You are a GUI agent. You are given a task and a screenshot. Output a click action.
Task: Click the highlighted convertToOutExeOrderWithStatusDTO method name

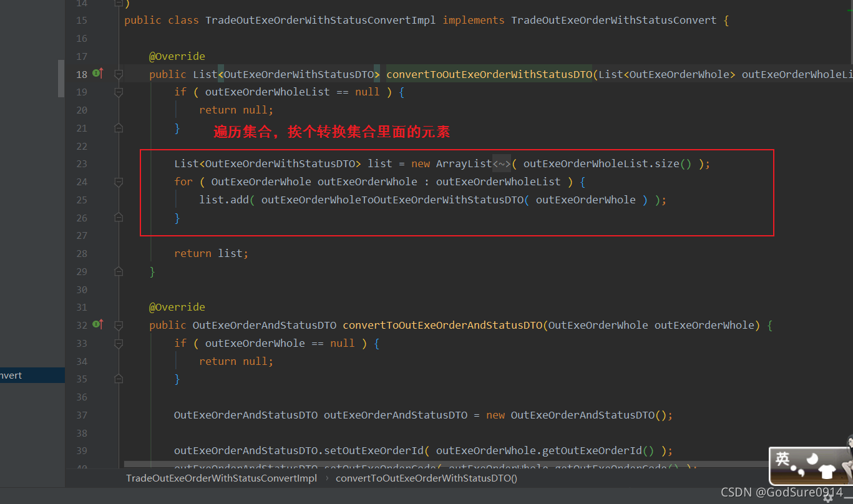tap(489, 74)
